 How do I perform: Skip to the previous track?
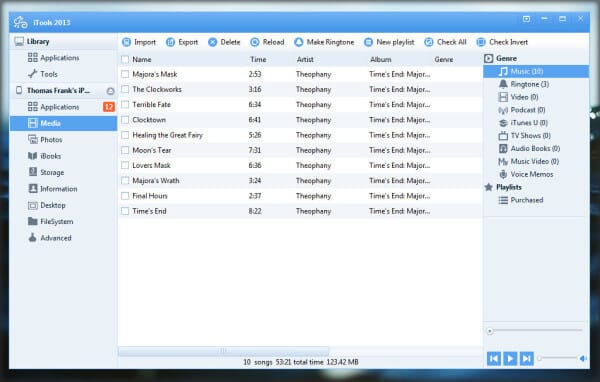pyautogui.click(x=494, y=359)
